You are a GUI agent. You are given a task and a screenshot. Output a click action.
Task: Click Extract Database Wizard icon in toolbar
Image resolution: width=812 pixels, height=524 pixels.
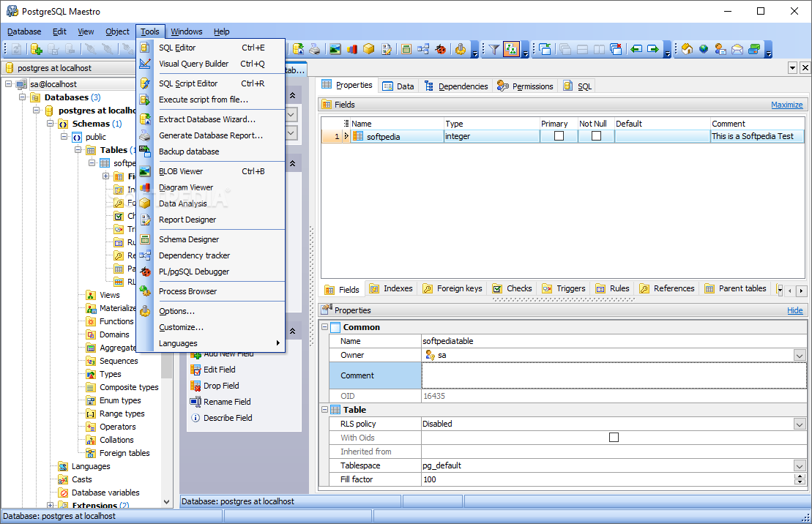click(x=298, y=49)
